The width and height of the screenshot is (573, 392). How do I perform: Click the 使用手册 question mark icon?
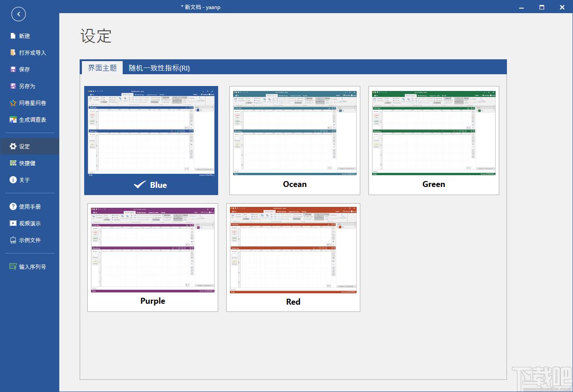coord(13,206)
